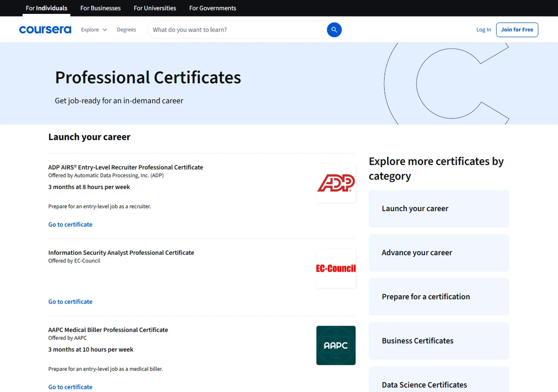The image size is (558, 392).
Task: Click '3 months at 8 hours per week' text
Action: pos(89,187)
